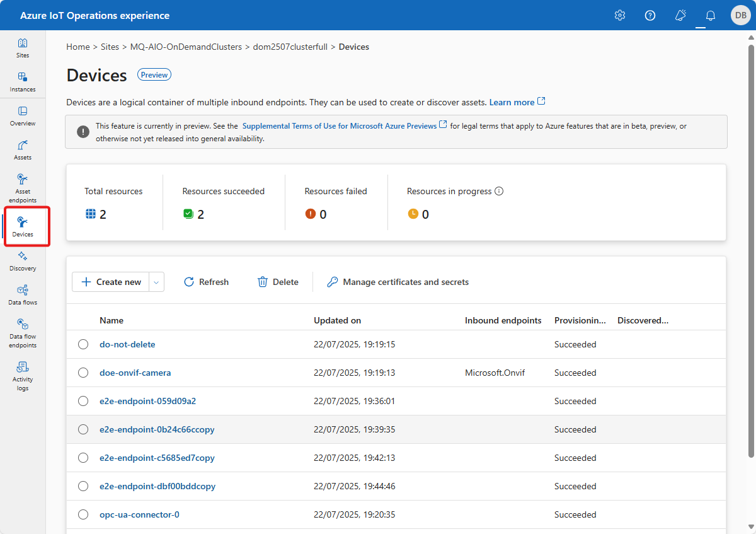Click the red Resources failed alert icon
The image size is (756, 534).
tap(310, 214)
